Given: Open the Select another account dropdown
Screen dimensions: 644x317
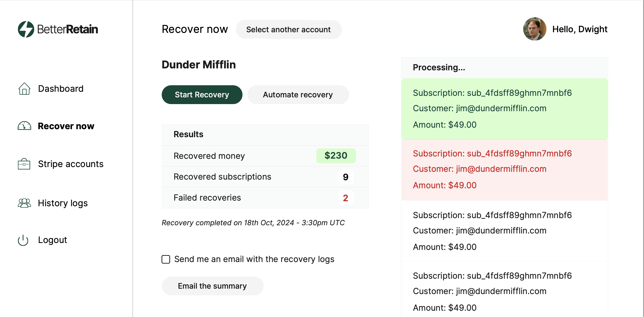Looking at the screenshot, I should 289,29.
